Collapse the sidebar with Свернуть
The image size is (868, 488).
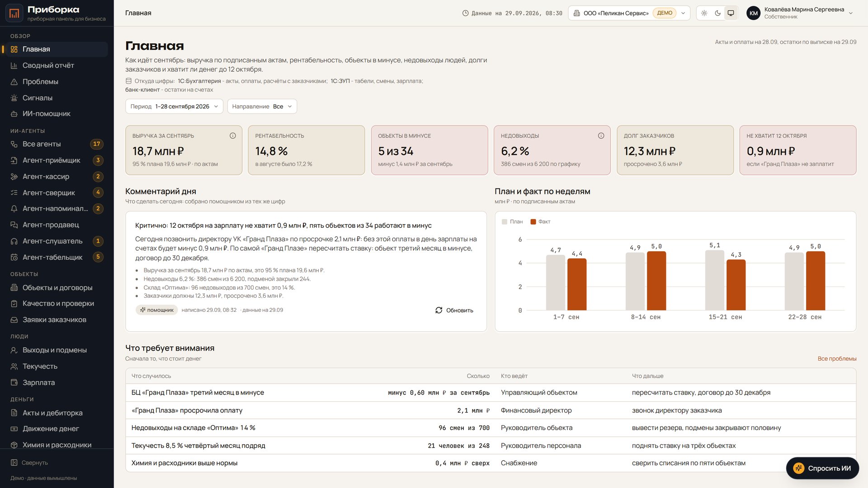point(29,463)
